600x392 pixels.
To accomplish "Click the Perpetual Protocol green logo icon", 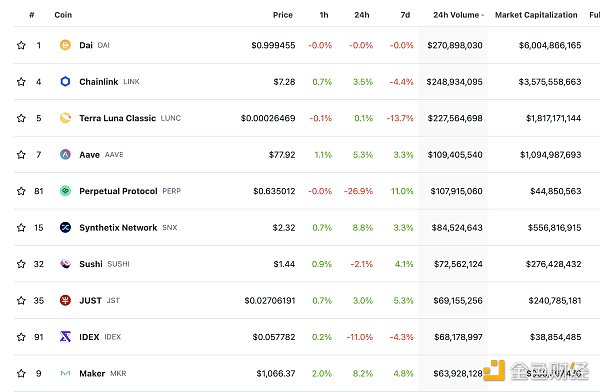I will pos(65,191).
